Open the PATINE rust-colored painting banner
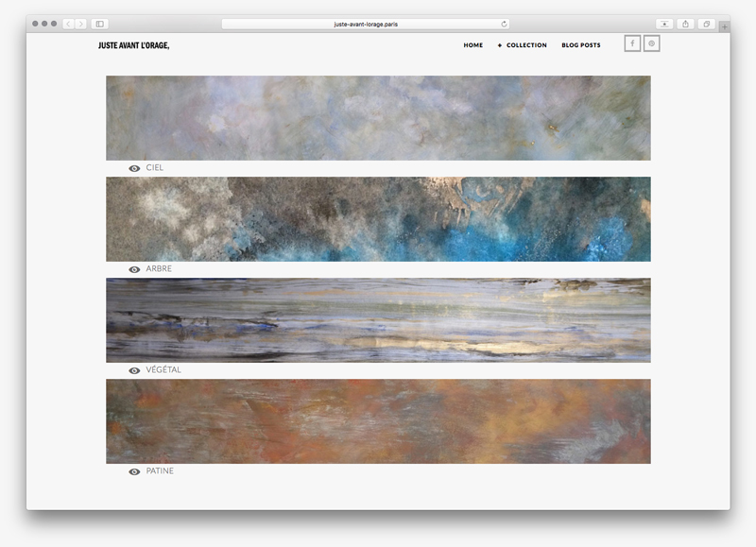 (379, 421)
